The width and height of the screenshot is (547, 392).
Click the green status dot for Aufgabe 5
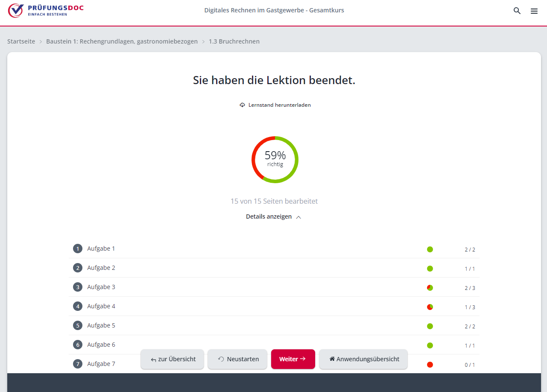pos(430,326)
